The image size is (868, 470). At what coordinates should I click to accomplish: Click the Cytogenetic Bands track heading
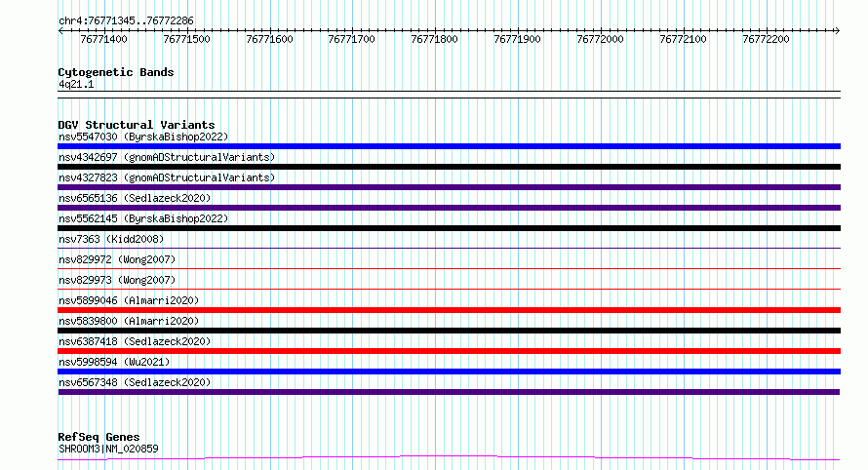tap(116, 72)
